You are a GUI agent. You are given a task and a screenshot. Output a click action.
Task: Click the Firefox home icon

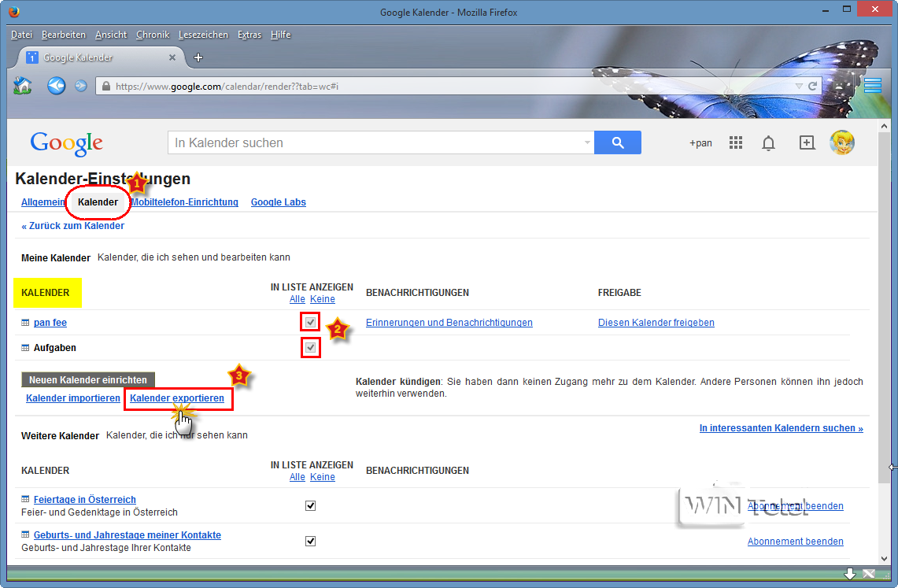[x=22, y=86]
